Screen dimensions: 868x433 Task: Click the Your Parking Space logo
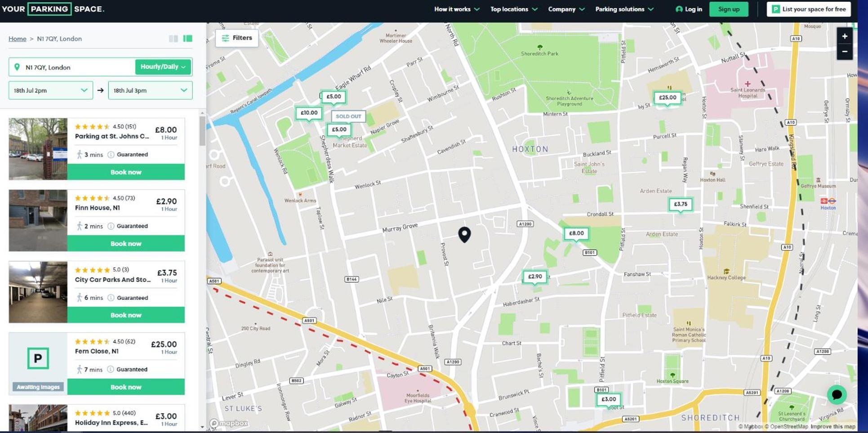pyautogui.click(x=53, y=9)
